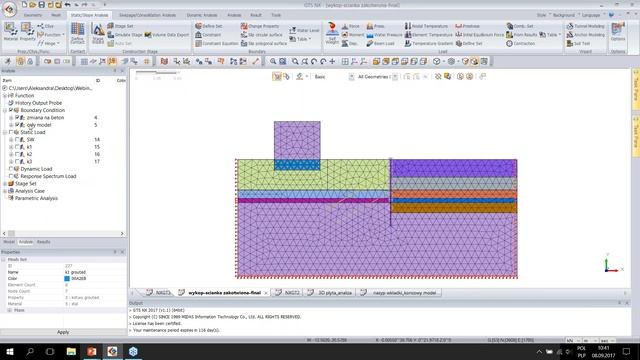This screenshot has width=640, height=360.
Task: Expand the Analysis Case tree node
Action: (x=5, y=191)
